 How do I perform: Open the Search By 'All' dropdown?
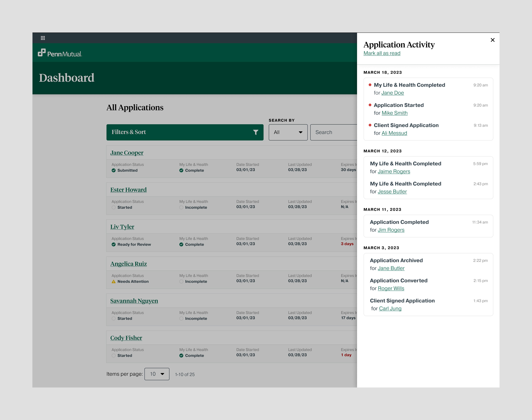[x=288, y=132]
